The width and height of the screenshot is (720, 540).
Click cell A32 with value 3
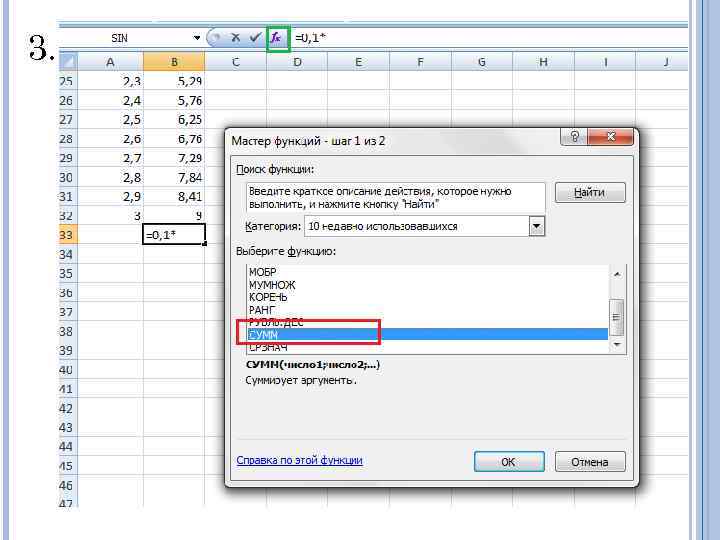click(110, 215)
